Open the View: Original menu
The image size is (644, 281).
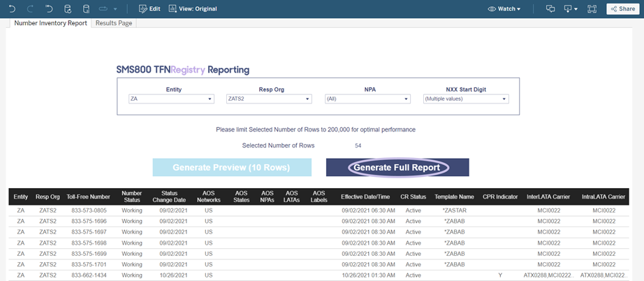[193, 8]
